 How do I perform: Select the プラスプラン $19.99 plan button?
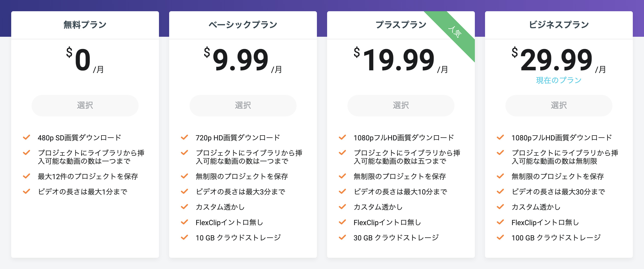point(401,105)
